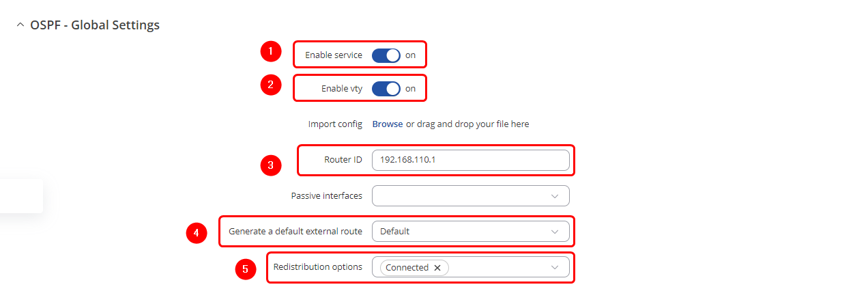Image resolution: width=868 pixels, height=302 pixels.
Task: Remove the Connected tag with its X icon
Action: [437, 268]
